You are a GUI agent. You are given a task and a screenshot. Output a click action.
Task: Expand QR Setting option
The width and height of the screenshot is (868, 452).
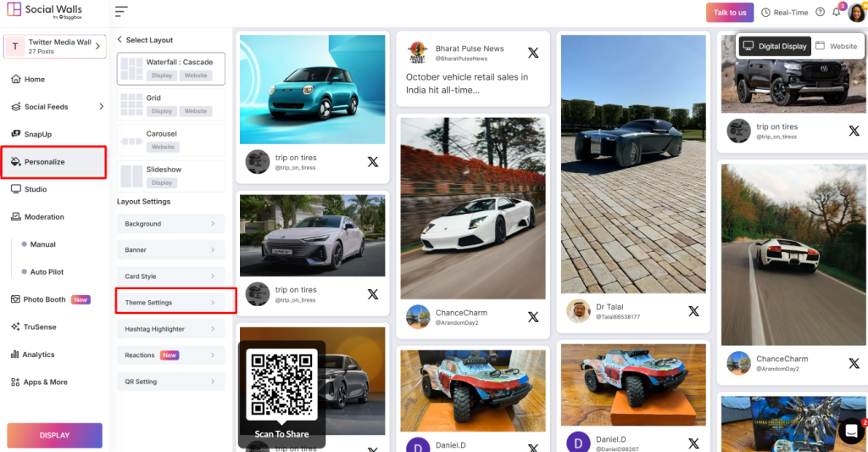tap(171, 382)
